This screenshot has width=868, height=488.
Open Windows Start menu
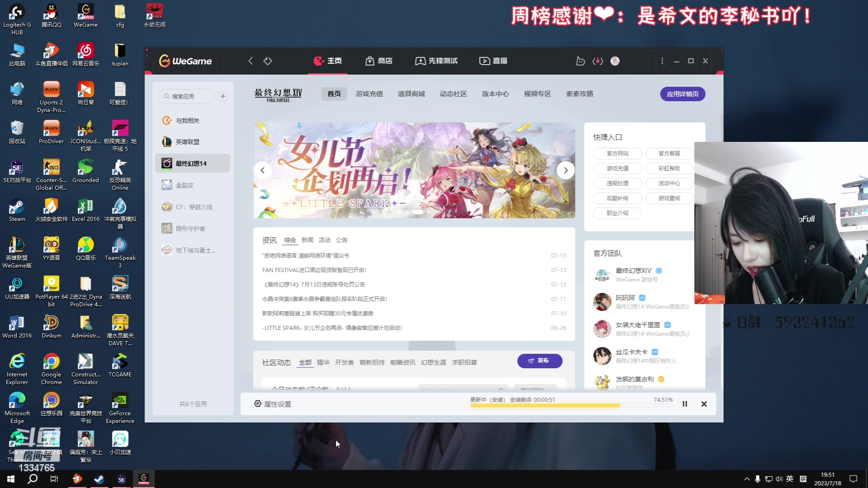11,479
